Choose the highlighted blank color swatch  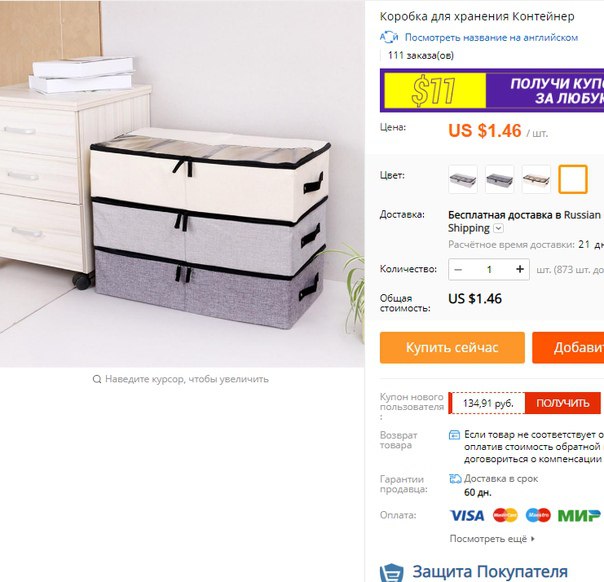click(x=573, y=179)
